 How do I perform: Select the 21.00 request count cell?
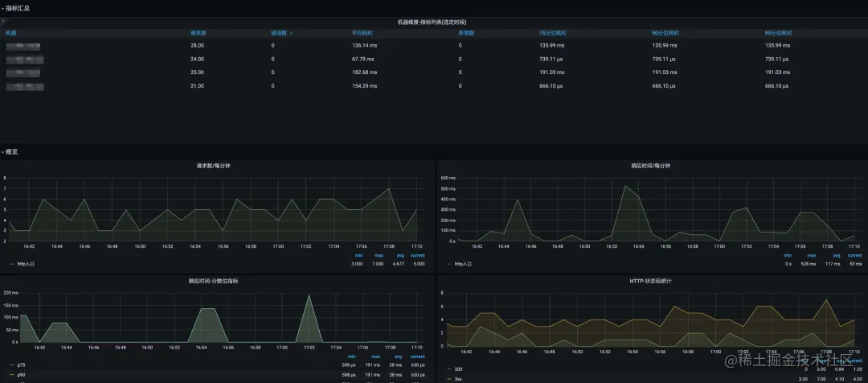pyautogui.click(x=197, y=86)
